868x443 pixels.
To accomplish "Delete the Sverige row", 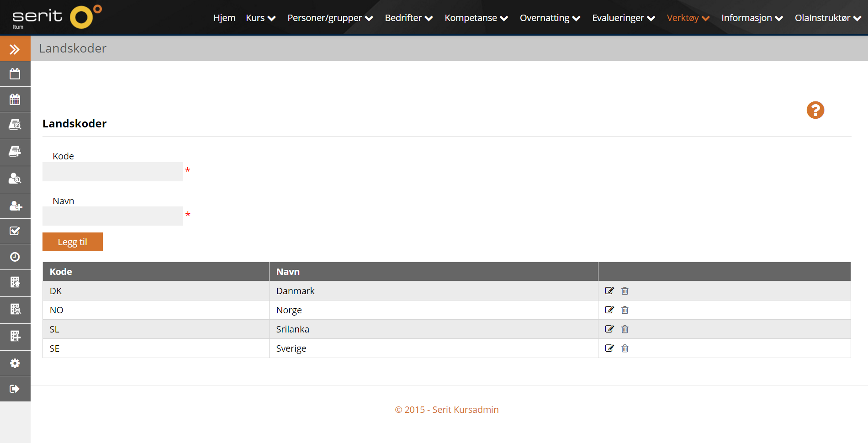I will point(625,348).
